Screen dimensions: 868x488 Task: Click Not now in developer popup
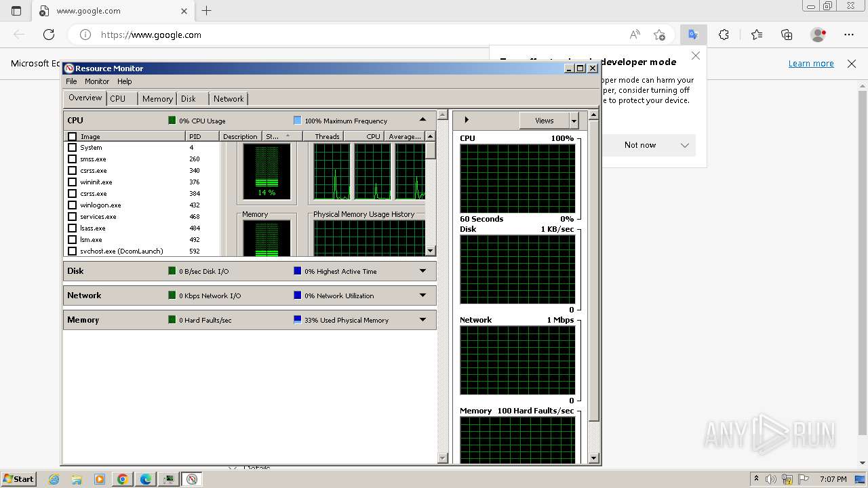(x=640, y=145)
